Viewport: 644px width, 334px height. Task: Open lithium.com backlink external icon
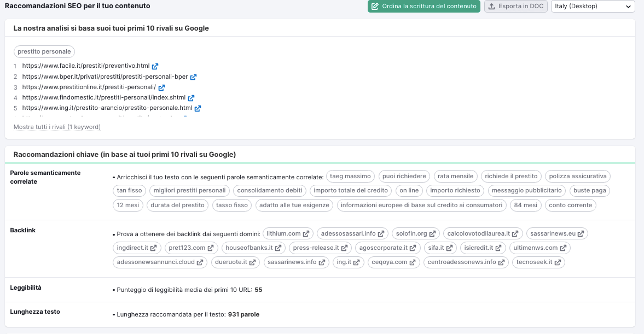[x=306, y=234]
